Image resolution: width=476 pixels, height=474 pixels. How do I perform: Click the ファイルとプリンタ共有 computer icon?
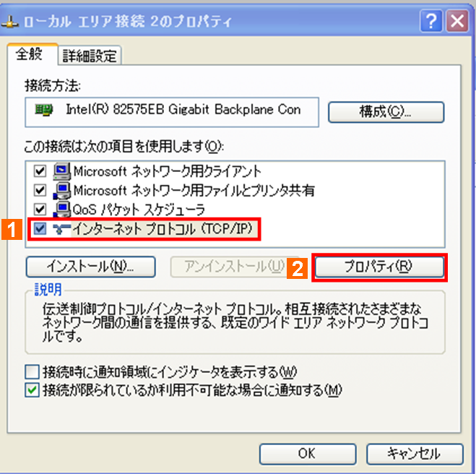pyautogui.click(x=62, y=190)
